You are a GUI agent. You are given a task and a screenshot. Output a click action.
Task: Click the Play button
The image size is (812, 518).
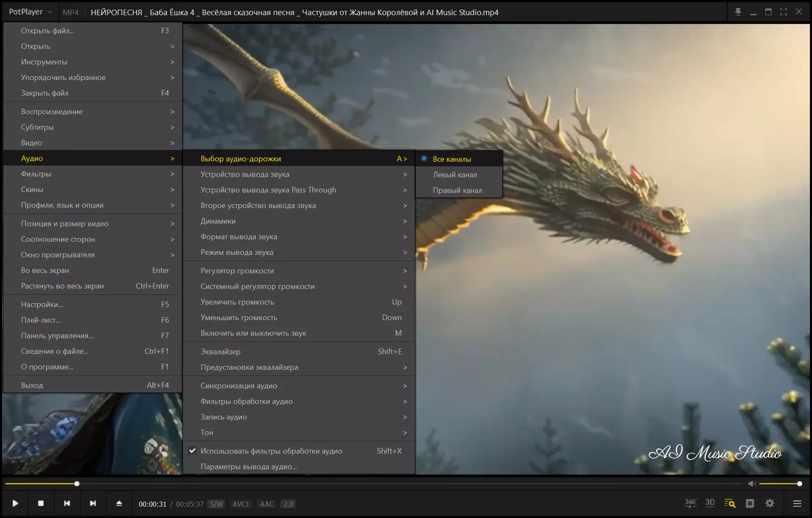(x=15, y=503)
